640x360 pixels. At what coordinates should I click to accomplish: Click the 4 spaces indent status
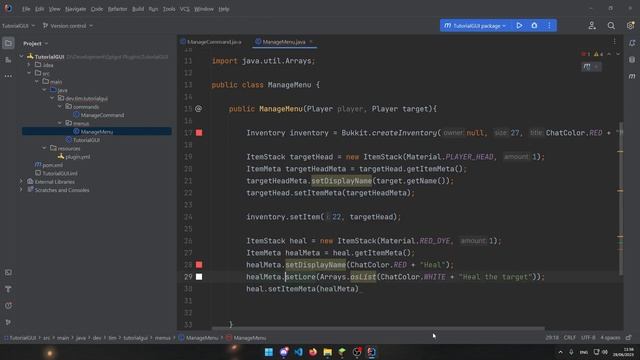point(610,338)
